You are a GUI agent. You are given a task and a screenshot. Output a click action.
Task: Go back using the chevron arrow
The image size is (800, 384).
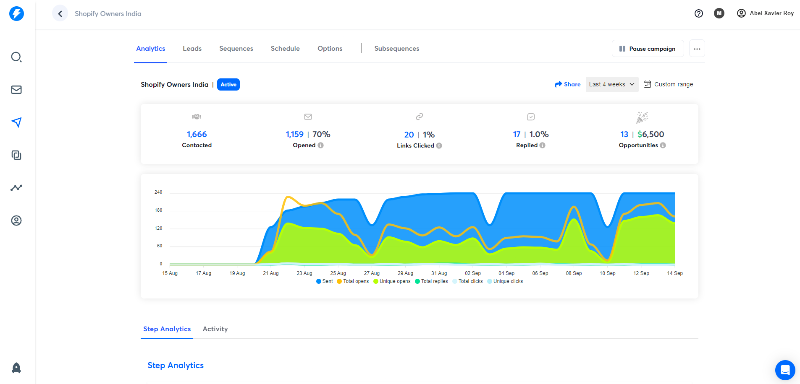[60, 14]
